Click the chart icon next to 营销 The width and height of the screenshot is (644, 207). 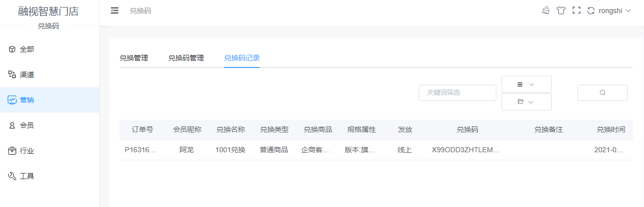coord(12,100)
